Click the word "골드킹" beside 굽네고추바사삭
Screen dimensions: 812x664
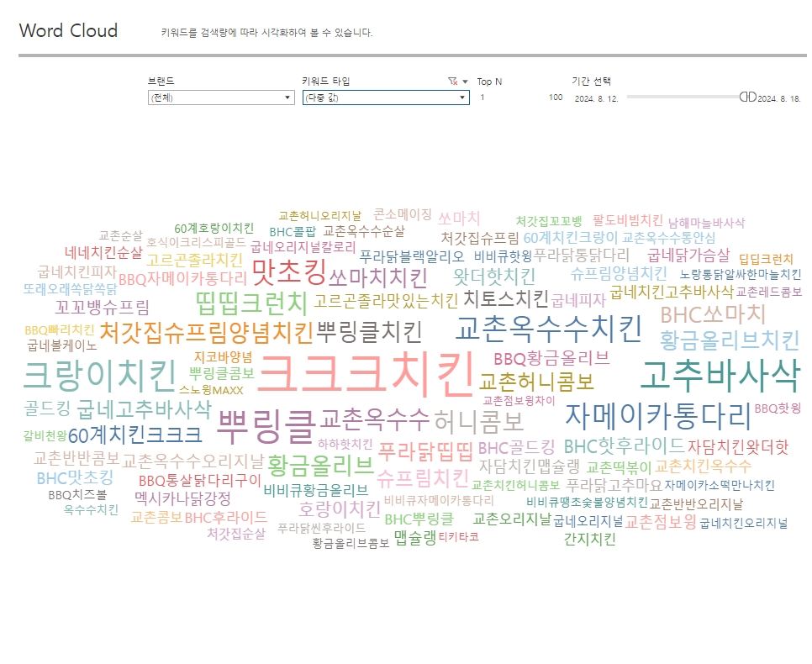47,408
